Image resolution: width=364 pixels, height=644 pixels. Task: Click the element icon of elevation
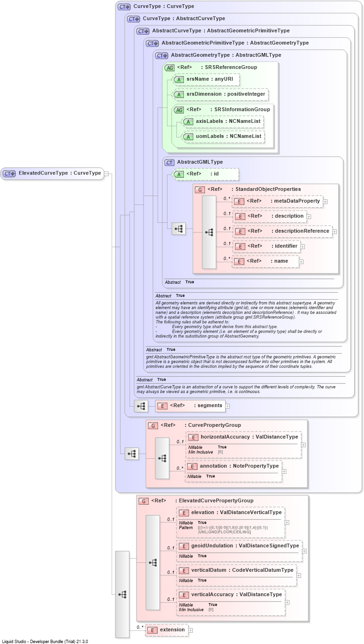tap(184, 513)
